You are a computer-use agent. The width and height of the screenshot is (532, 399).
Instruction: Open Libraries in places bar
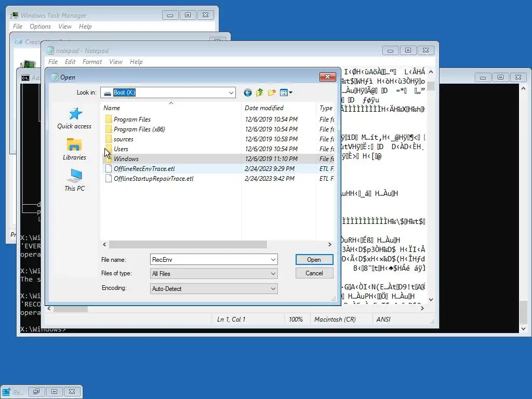[x=74, y=149]
